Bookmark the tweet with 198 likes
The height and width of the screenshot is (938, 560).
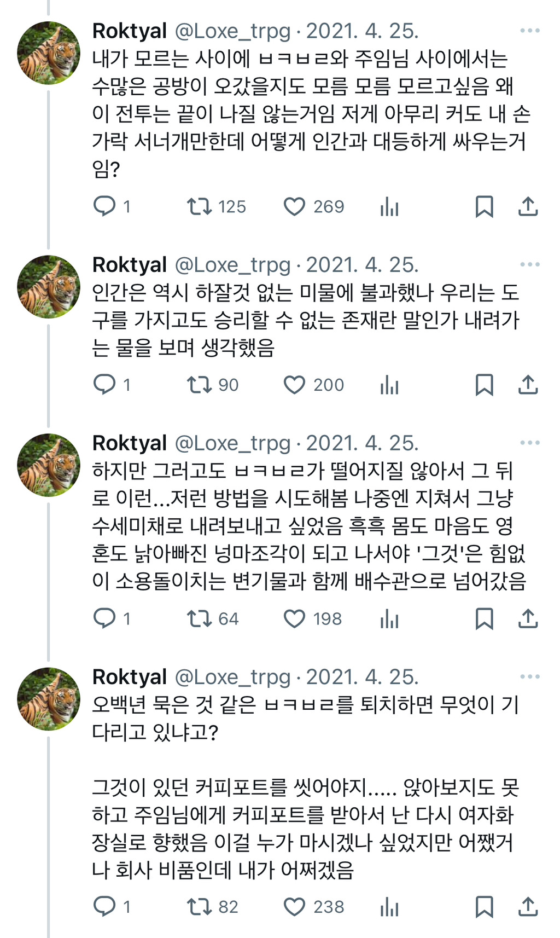pyautogui.click(x=484, y=618)
